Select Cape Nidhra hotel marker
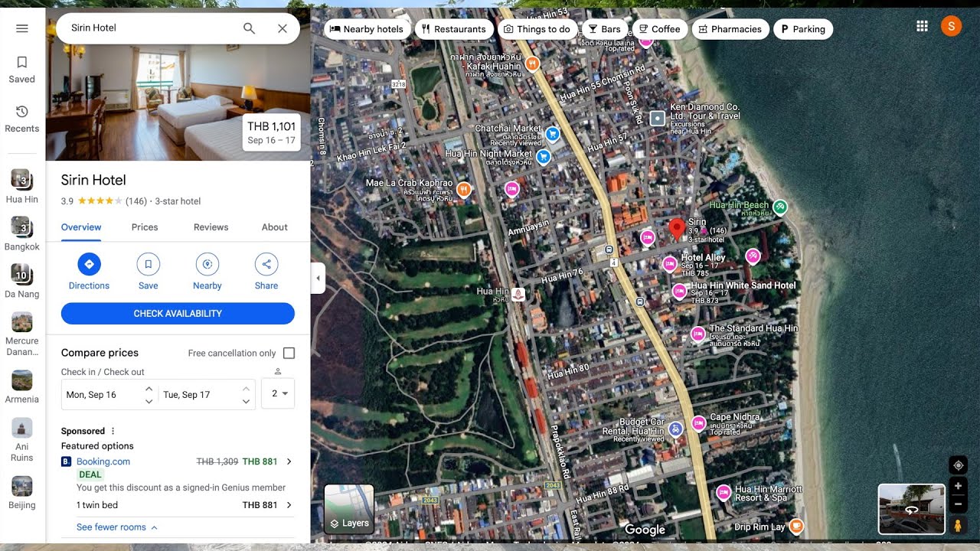This screenshot has width=980, height=551. [699, 423]
